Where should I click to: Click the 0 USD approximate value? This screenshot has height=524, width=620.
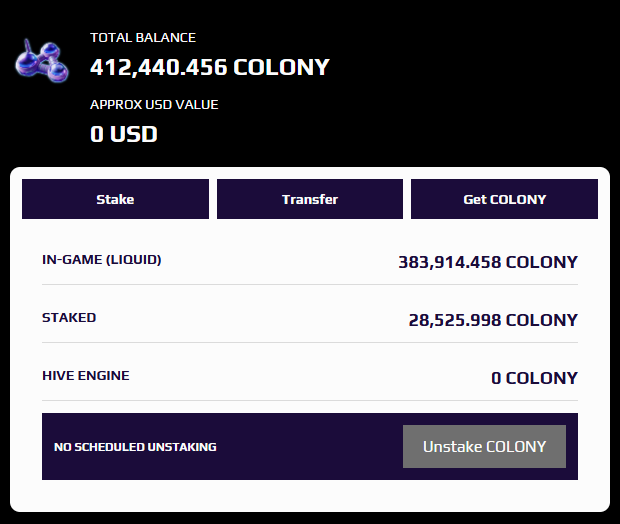(x=124, y=134)
